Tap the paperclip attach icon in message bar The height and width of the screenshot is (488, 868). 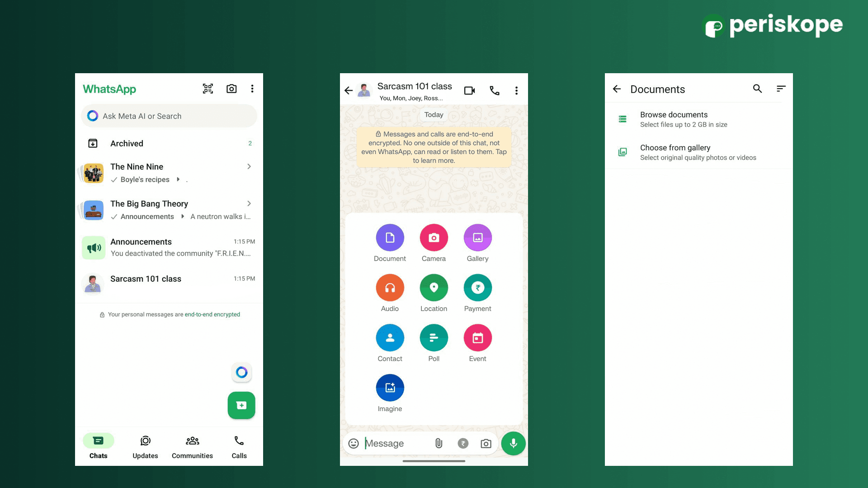[x=439, y=443]
